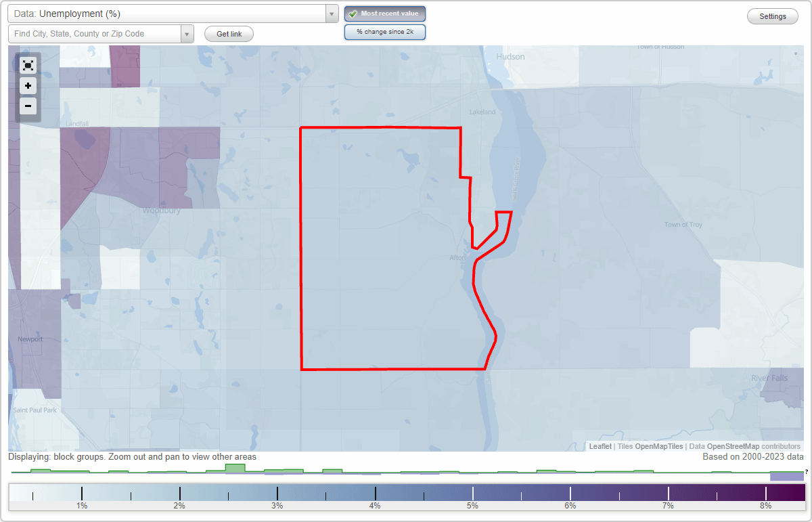812x522 pixels.
Task: Open the Data field options list
Action: (x=331, y=13)
